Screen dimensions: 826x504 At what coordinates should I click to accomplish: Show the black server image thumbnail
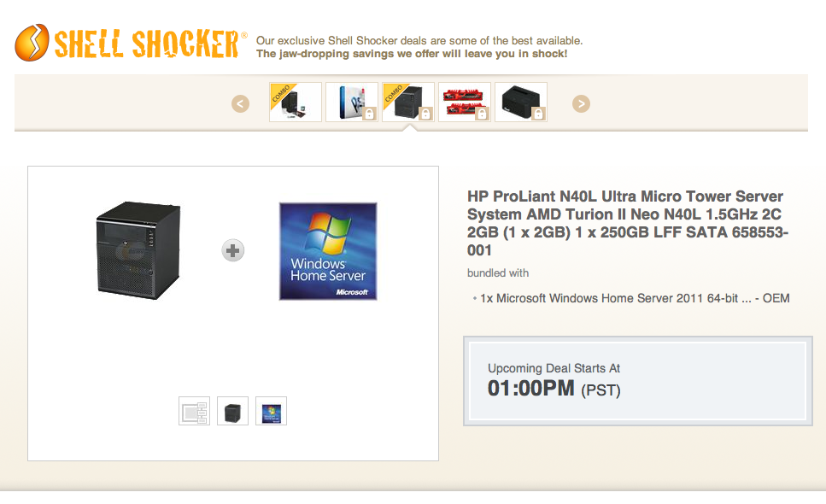pos(233,411)
